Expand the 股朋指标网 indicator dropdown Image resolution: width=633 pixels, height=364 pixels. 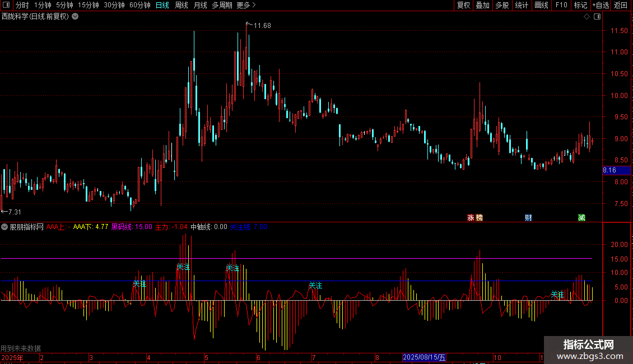click(4, 227)
